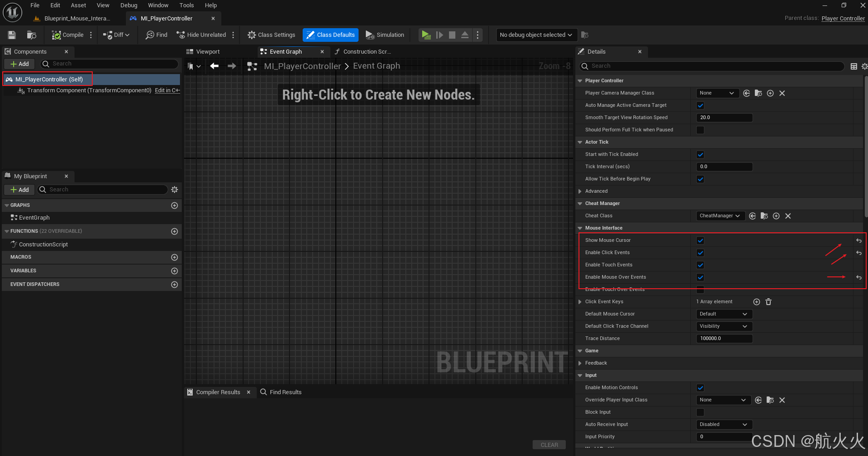Click the Eject icon in play controls

465,35
